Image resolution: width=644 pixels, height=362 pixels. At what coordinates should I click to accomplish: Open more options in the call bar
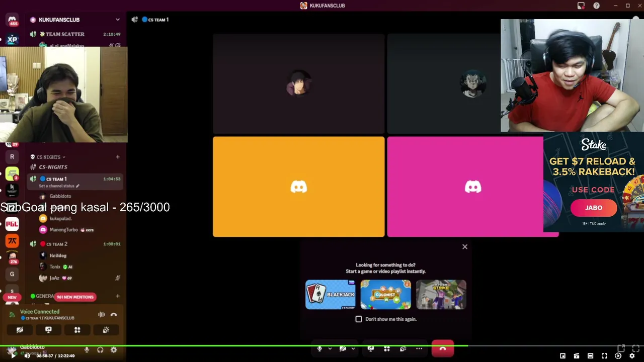(x=419, y=348)
